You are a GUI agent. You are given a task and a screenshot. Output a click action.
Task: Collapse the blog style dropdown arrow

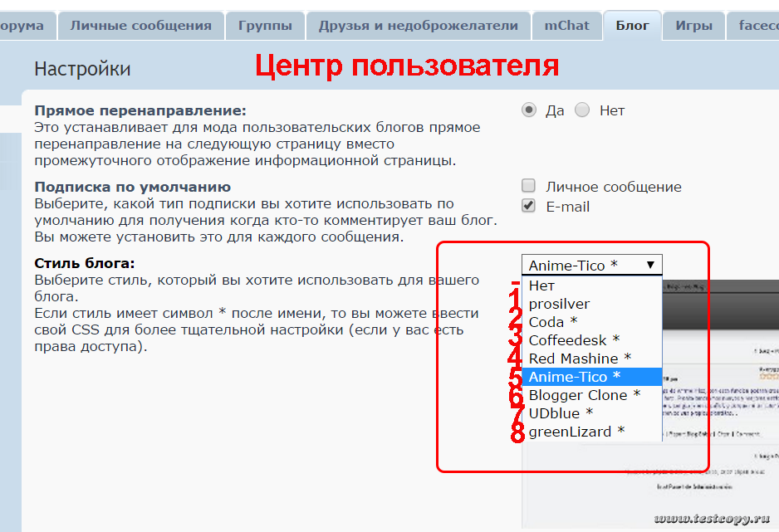650,265
